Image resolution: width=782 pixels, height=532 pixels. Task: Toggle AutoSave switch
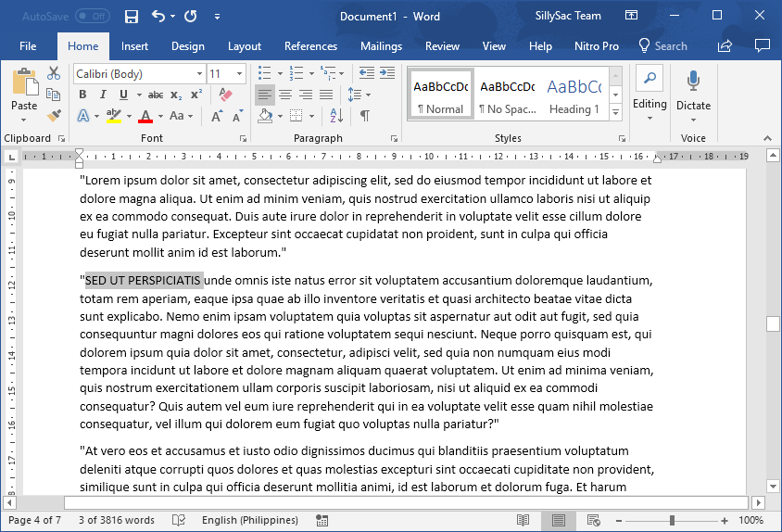pos(93,17)
